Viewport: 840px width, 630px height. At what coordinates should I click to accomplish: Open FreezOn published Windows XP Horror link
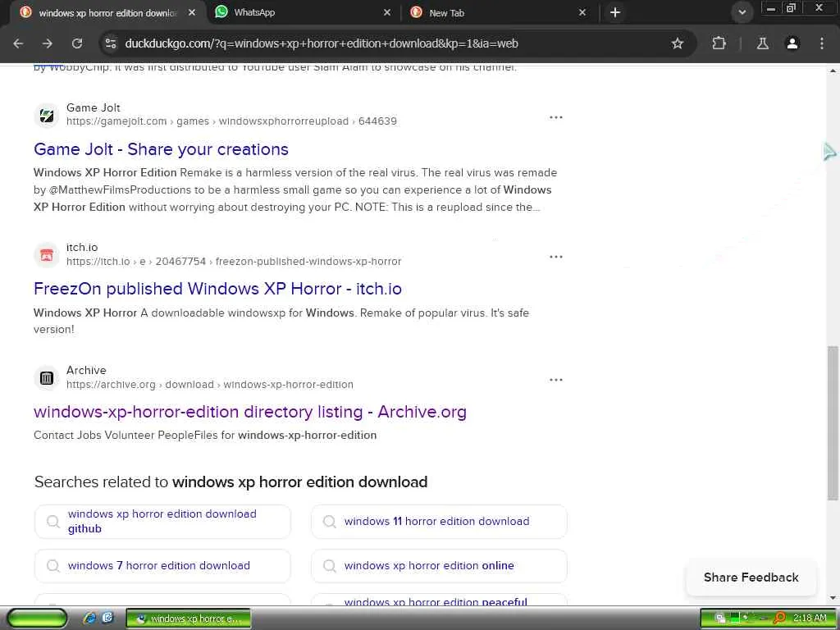(217, 289)
